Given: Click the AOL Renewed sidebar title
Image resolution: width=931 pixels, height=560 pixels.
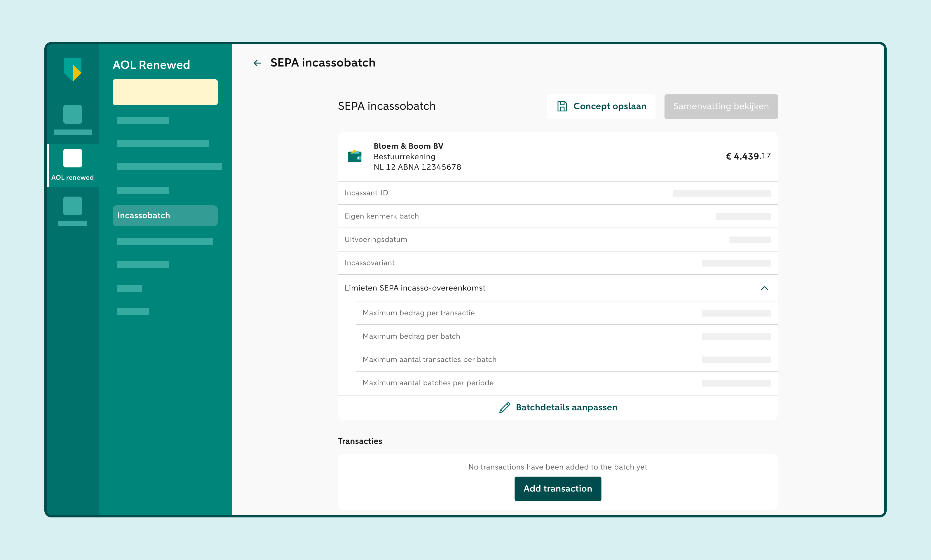Looking at the screenshot, I should coord(151,65).
